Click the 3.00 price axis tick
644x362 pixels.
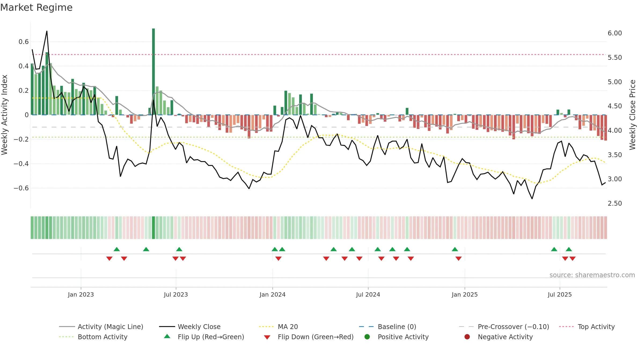pyautogui.click(x=615, y=179)
